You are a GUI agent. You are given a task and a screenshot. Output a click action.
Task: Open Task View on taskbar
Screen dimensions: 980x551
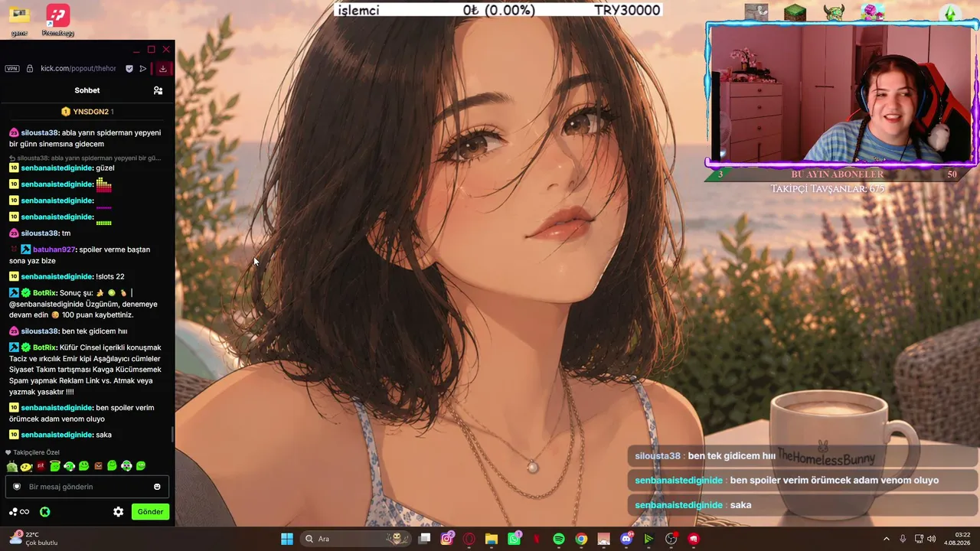425,539
